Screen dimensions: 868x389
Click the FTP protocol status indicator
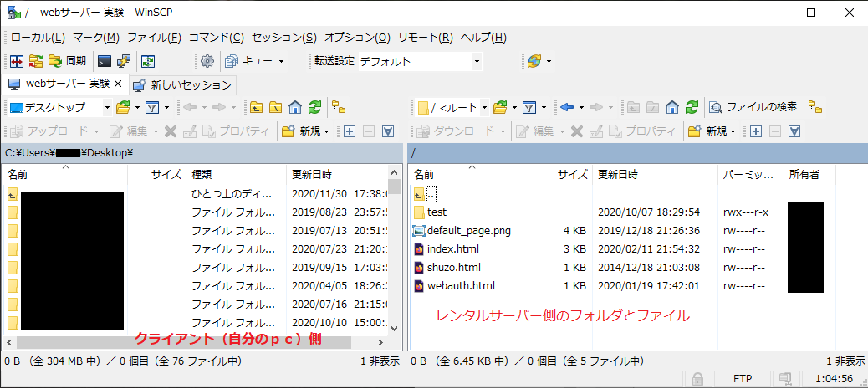point(742,379)
